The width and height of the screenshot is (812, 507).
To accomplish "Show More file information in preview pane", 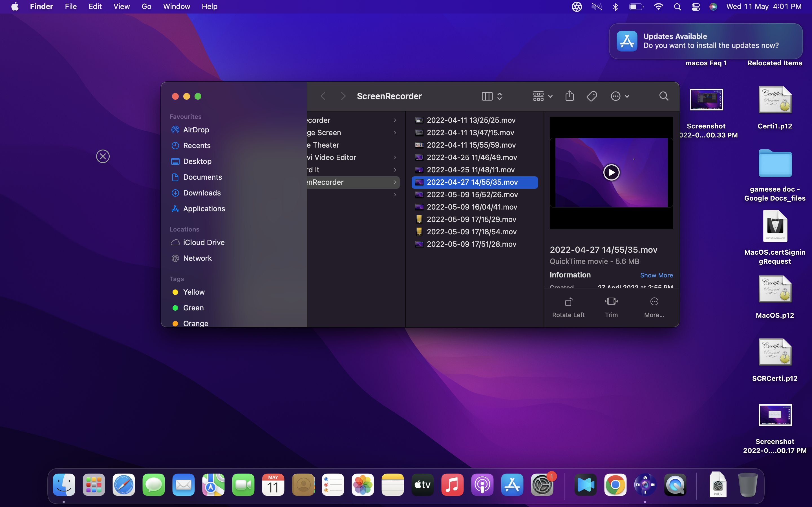I will (656, 275).
